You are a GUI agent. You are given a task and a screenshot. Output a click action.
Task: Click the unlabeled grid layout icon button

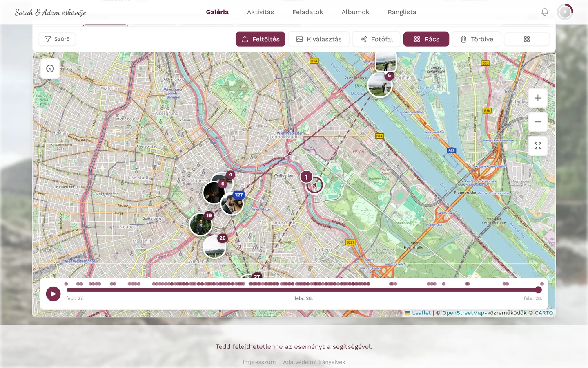click(x=527, y=39)
